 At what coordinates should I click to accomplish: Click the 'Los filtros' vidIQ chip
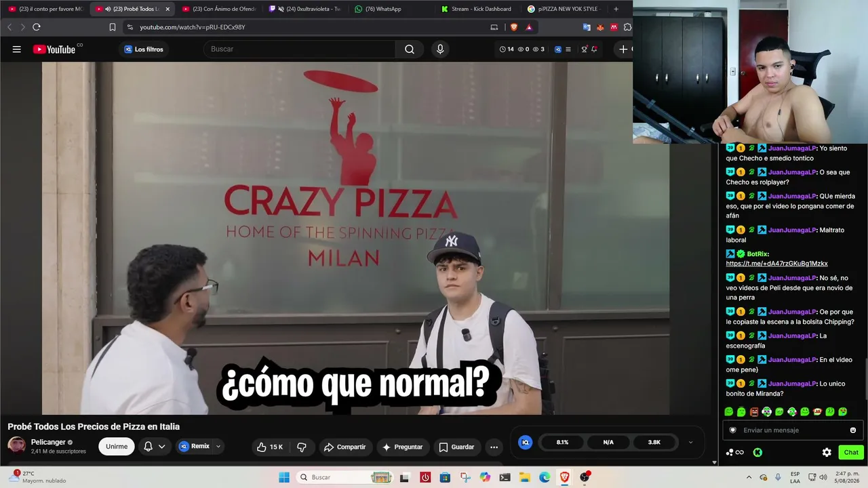[144, 49]
